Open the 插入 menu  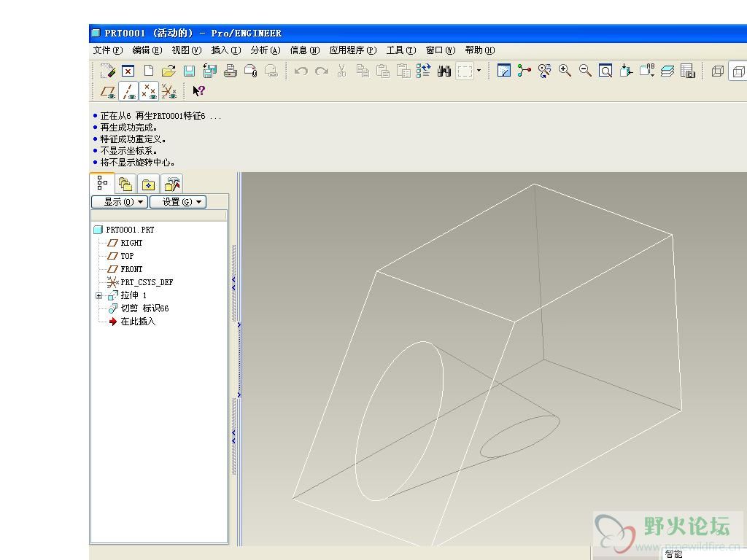(x=225, y=50)
